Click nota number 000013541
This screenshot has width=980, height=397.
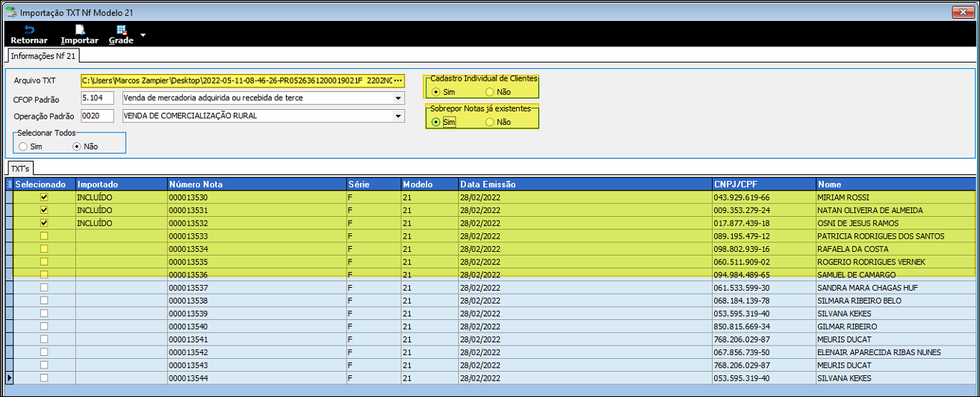click(257, 339)
